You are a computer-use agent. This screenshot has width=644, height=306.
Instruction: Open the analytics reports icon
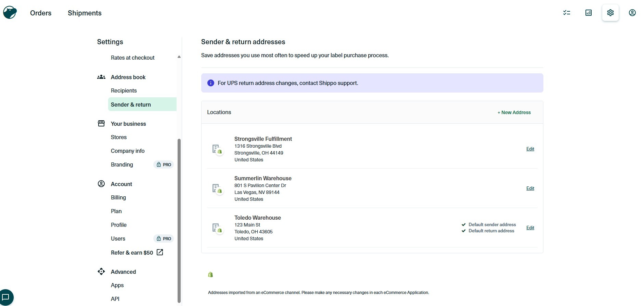(x=589, y=13)
